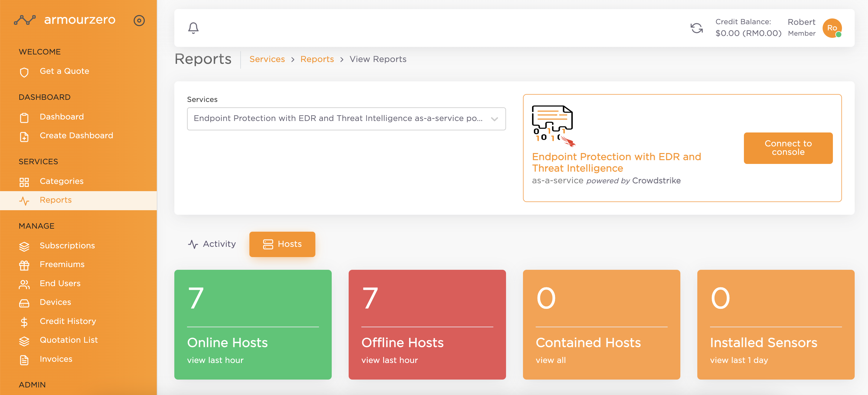Click the Reports page title

point(203,59)
